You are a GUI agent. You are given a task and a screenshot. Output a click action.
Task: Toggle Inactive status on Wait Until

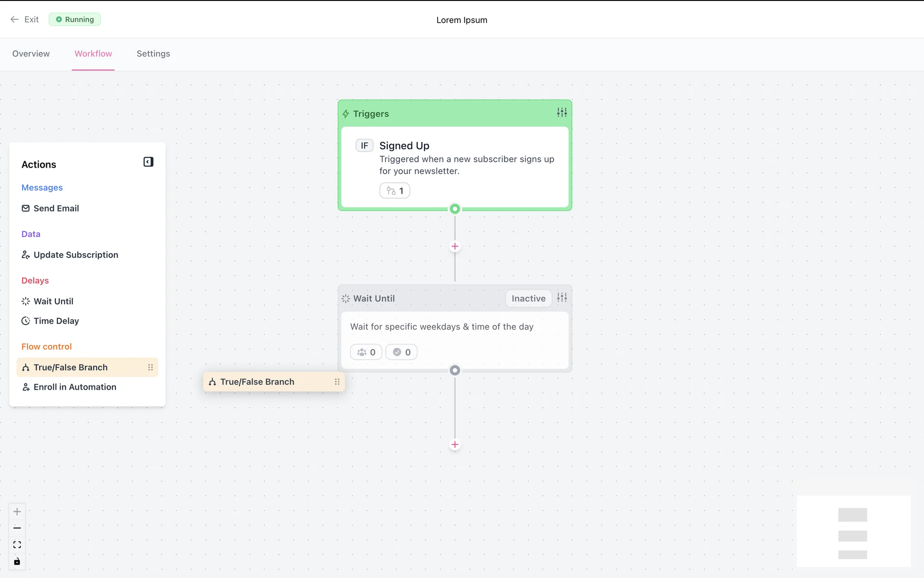pyautogui.click(x=528, y=299)
